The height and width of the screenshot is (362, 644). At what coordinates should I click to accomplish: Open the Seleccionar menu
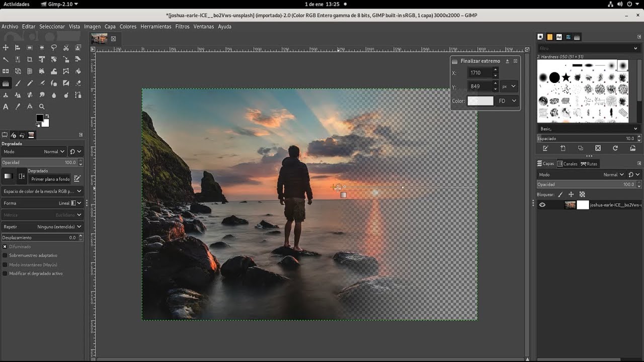click(x=52, y=27)
